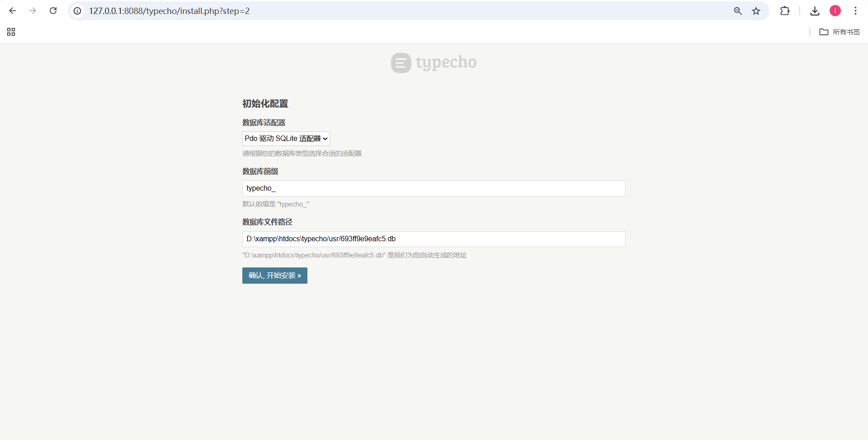This screenshot has width=868, height=440.
Task: Open the pink profile avatar
Action: (835, 11)
